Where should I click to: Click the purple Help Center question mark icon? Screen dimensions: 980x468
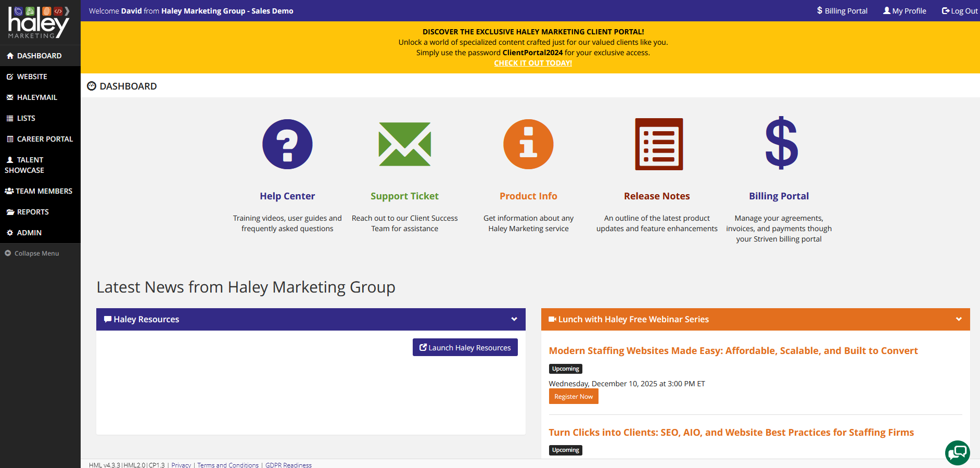point(287,144)
